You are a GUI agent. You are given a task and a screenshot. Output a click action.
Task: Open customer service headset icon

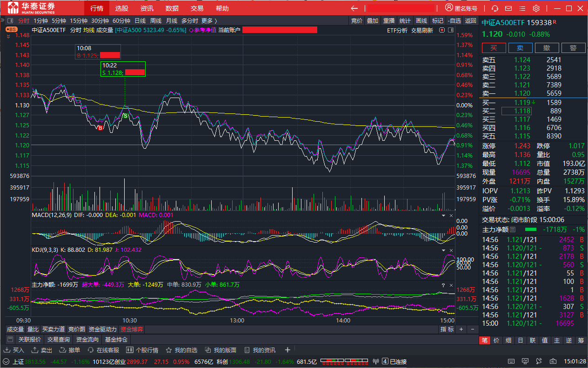click(x=495, y=8)
